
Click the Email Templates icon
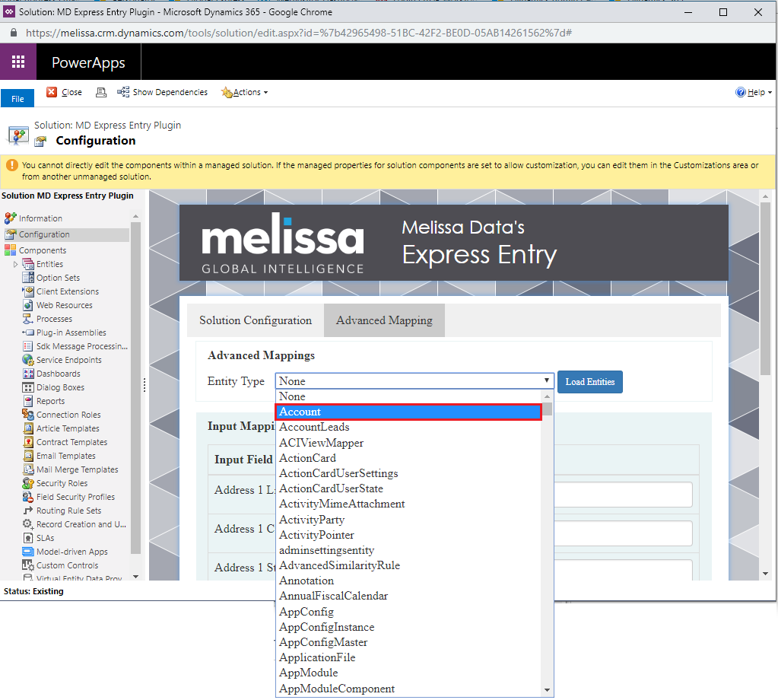(x=28, y=455)
